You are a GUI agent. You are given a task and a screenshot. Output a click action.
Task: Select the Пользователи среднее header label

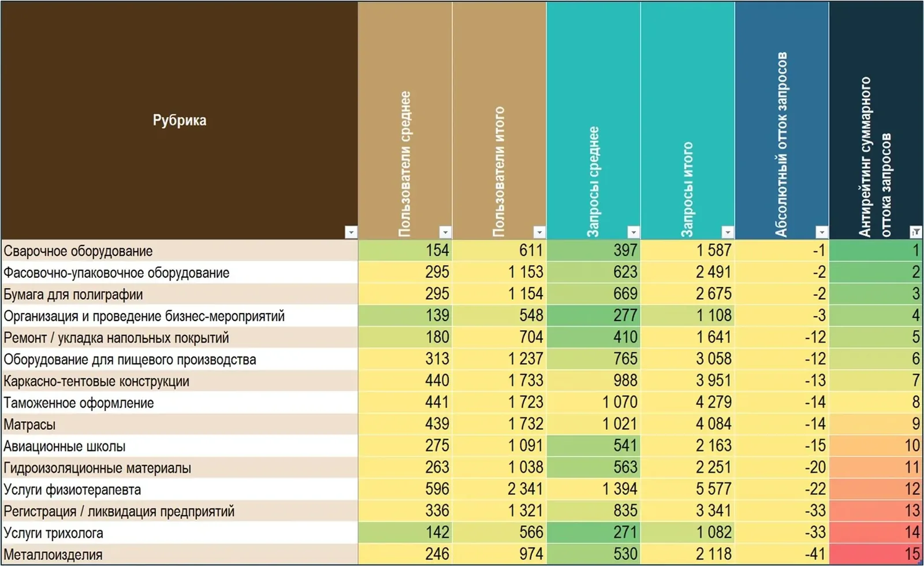pyautogui.click(x=405, y=164)
